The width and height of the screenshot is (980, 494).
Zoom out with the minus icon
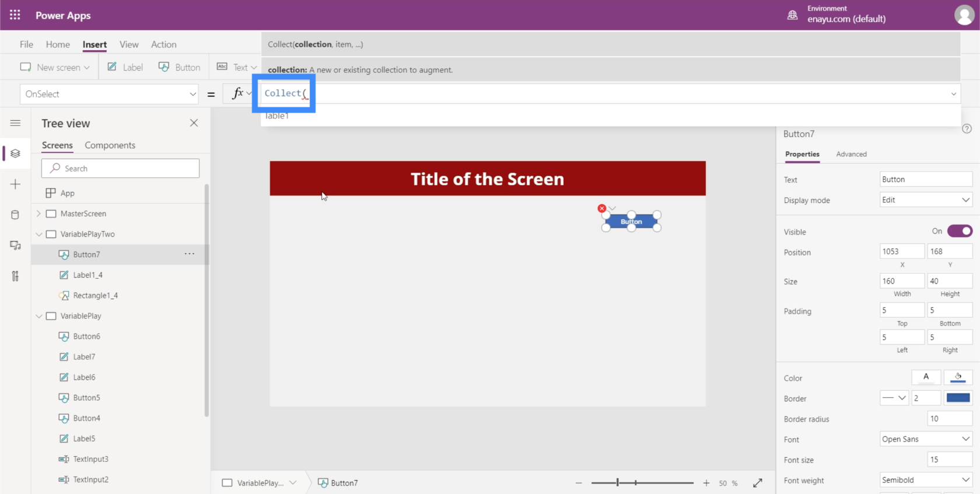579,483
